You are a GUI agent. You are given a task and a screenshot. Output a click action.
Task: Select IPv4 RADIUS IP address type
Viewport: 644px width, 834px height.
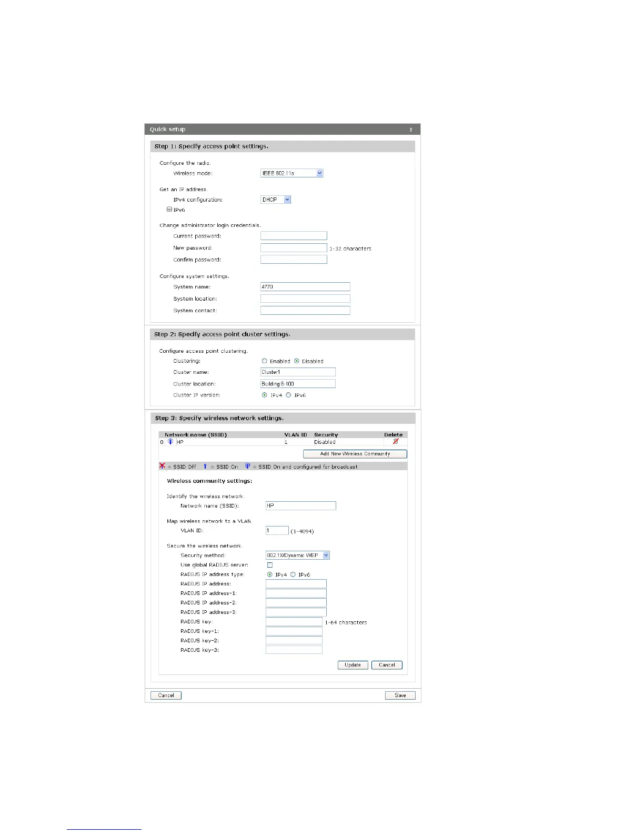point(270,574)
